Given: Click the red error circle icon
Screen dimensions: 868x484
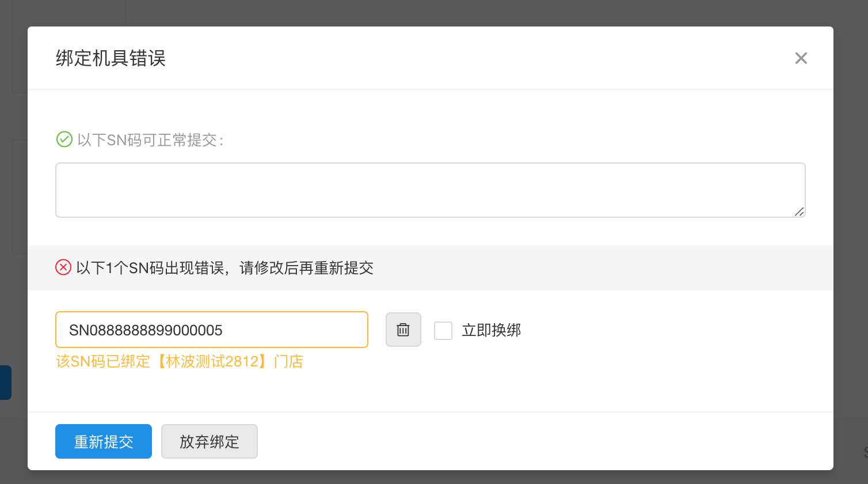Looking at the screenshot, I should pos(63,267).
